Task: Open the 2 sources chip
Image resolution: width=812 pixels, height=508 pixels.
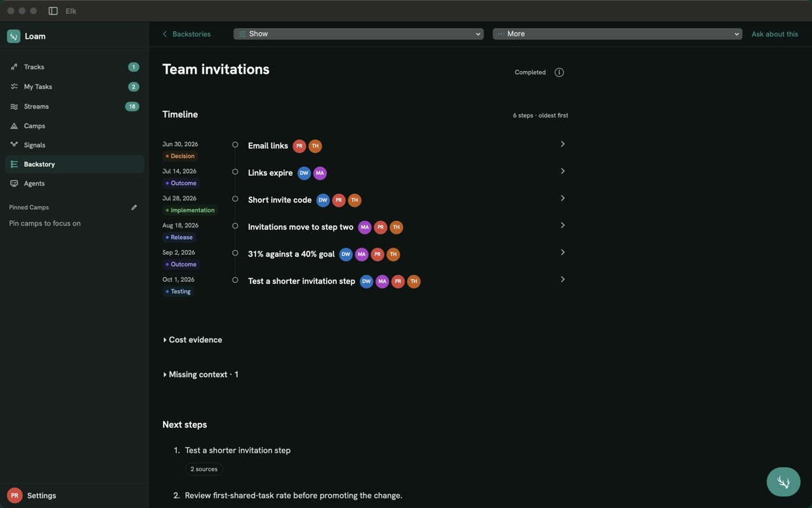Action: pyautogui.click(x=204, y=469)
